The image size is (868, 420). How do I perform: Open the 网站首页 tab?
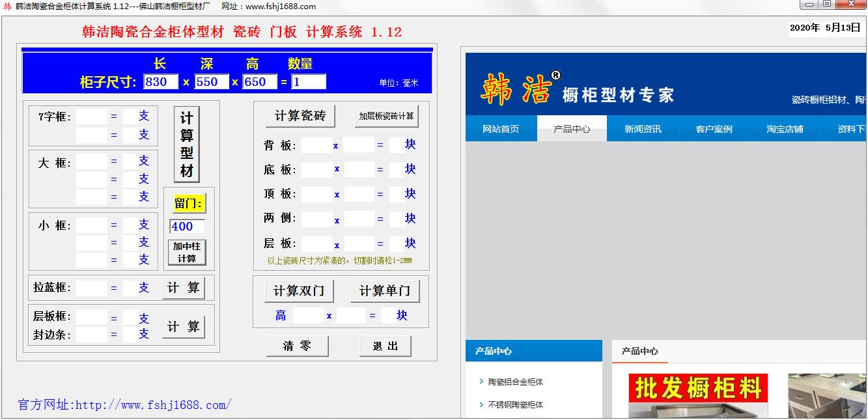coord(501,129)
